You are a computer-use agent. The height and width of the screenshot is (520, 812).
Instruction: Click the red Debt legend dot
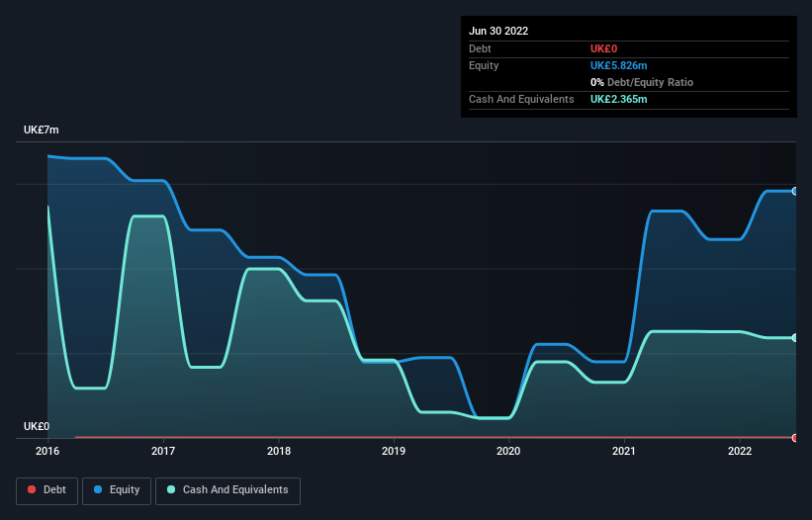[x=32, y=489]
